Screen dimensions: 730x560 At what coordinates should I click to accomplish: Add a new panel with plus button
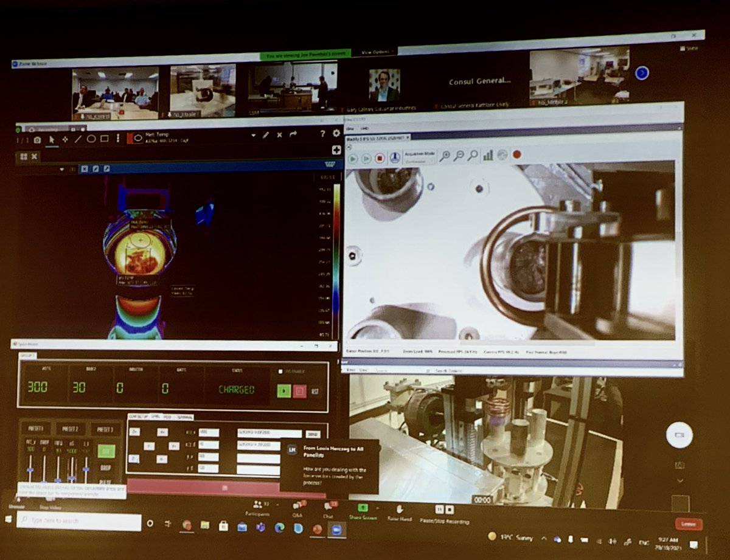[336, 150]
